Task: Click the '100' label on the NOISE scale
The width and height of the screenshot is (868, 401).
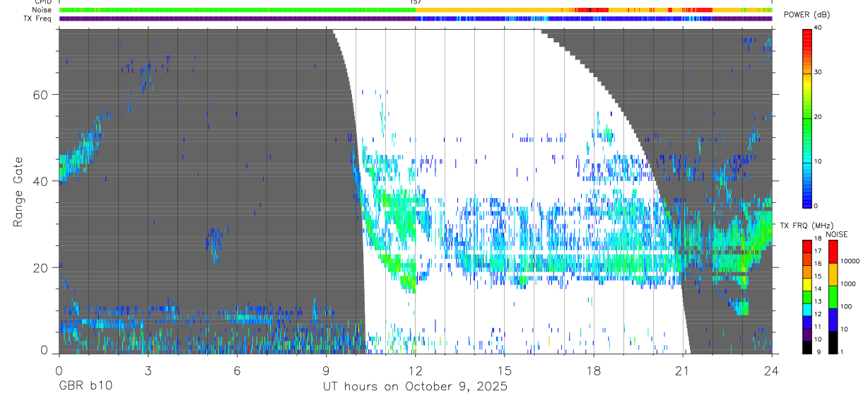Action: (846, 306)
